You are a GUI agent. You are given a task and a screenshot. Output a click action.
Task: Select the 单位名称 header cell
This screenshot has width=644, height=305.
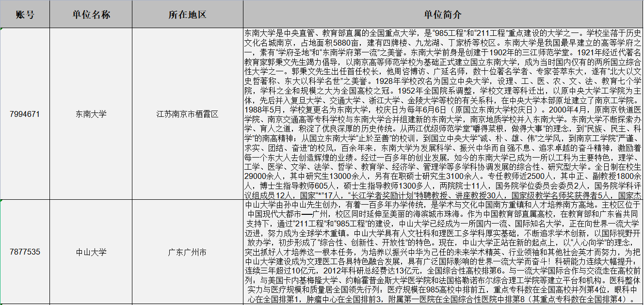pyautogui.click(x=91, y=15)
